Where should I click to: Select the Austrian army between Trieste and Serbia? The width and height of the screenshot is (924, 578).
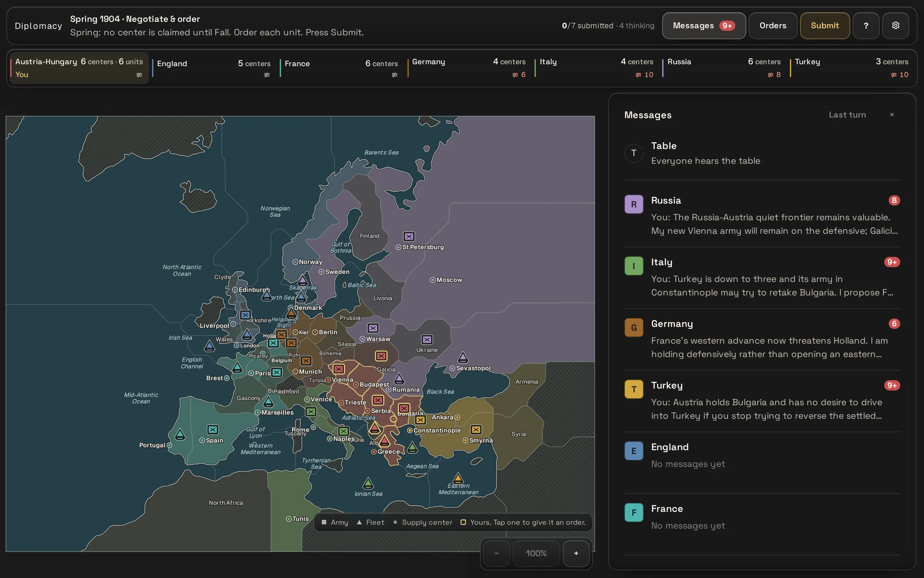(378, 400)
